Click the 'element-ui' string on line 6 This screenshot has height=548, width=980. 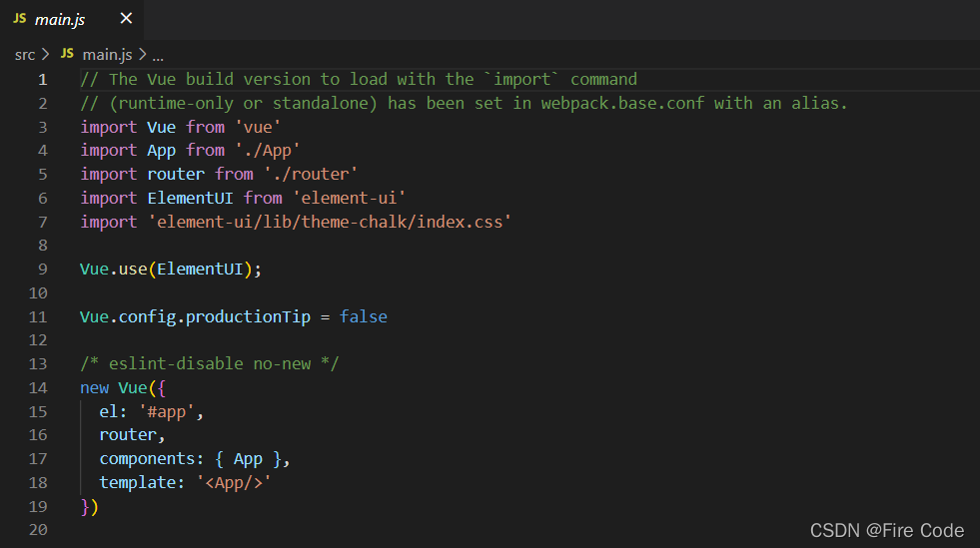[x=349, y=198]
